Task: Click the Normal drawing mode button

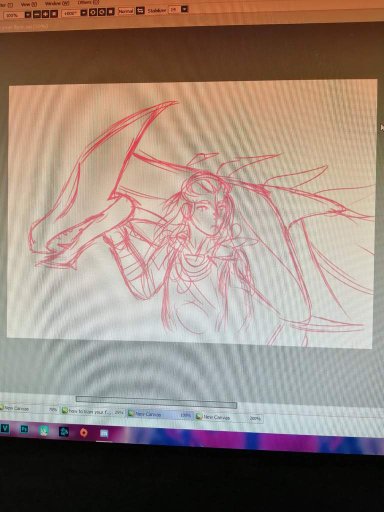Action: click(x=126, y=11)
